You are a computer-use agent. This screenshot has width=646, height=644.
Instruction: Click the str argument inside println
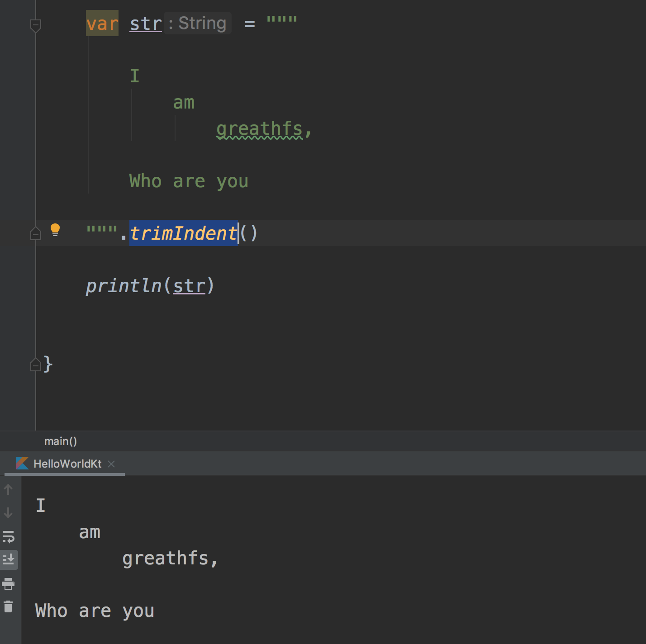[189, 286]
